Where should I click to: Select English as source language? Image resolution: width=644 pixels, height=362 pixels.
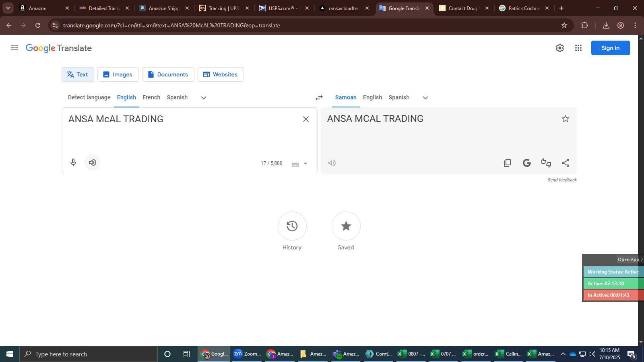click(x=126, y=97)
